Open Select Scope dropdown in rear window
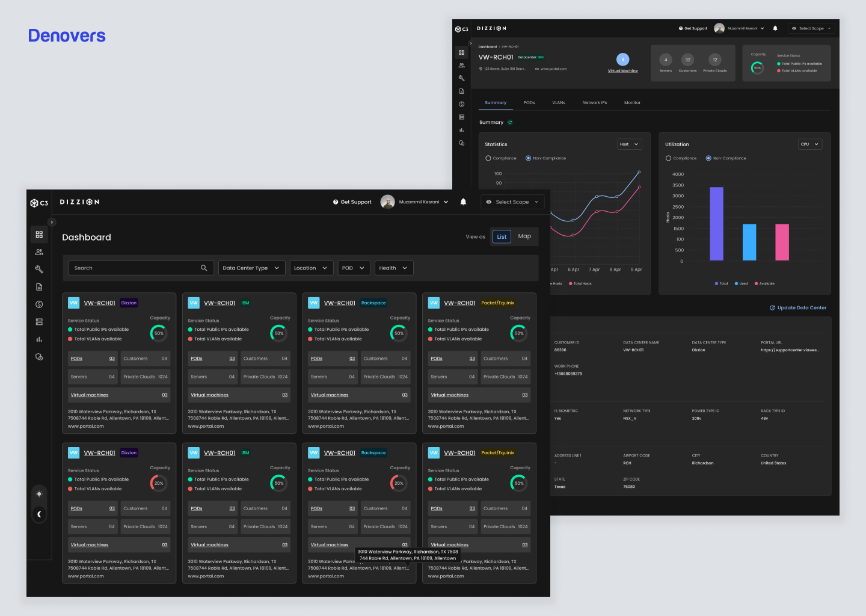 click(x=811, y=28)
